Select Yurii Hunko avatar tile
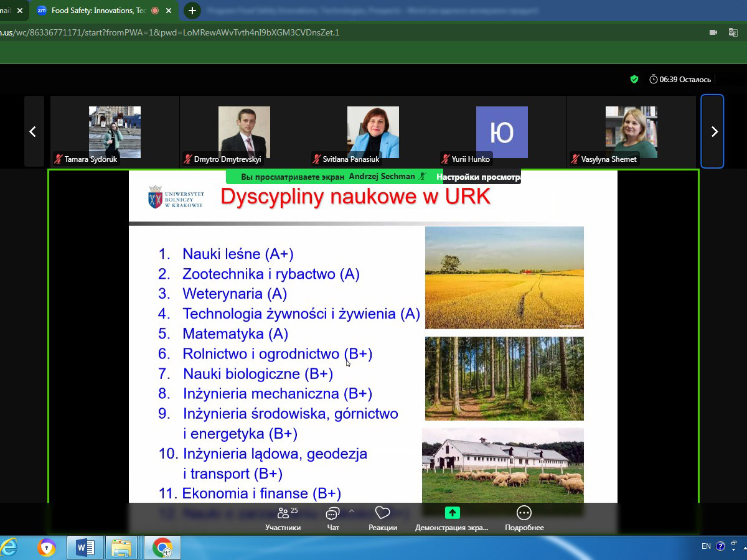 click(502, 132)
